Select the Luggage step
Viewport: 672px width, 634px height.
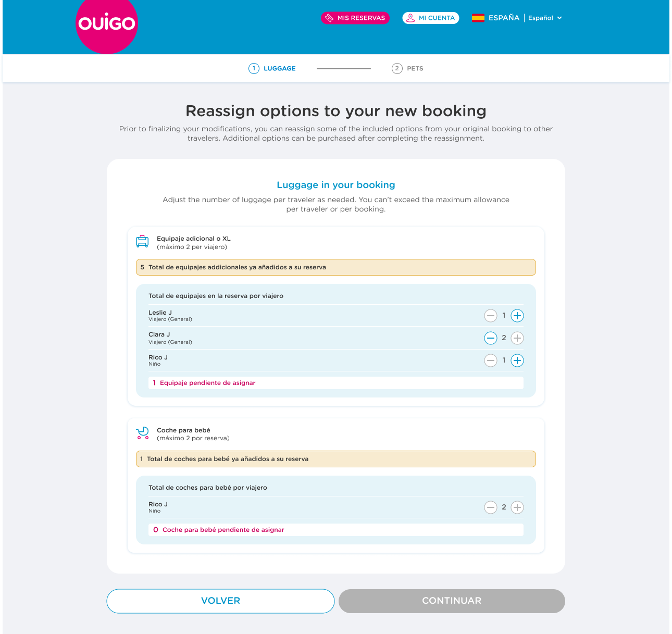(272, 68)
